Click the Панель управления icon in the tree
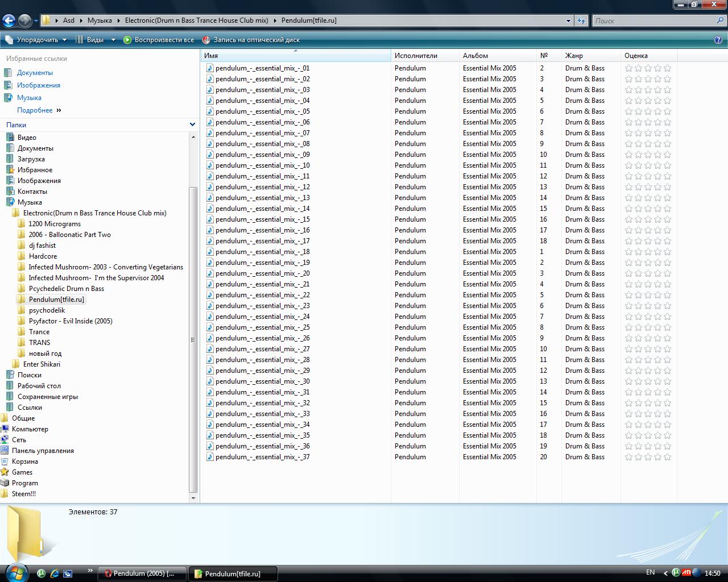The image size is (728, 582). click(5, 451)
